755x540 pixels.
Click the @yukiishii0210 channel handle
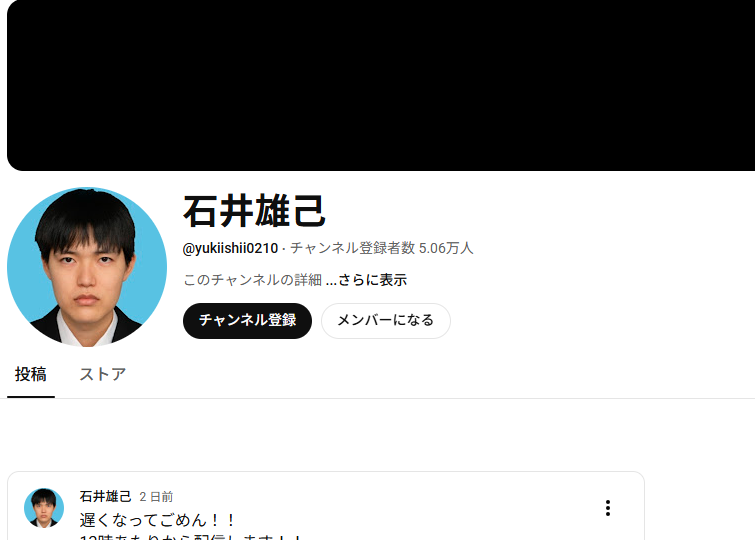[x=230, y=249]
